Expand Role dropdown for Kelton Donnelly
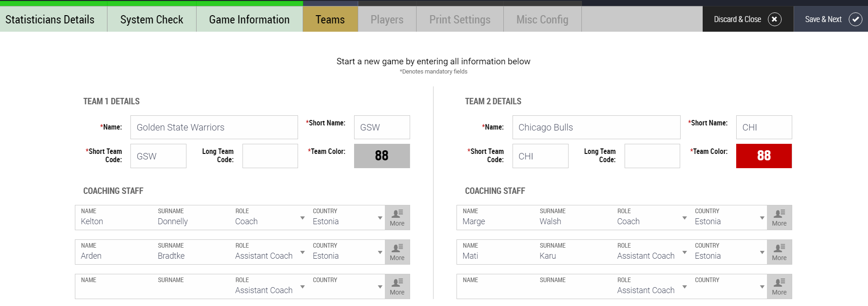The height and width of the screenshot is (306, 868). (302, 218)
